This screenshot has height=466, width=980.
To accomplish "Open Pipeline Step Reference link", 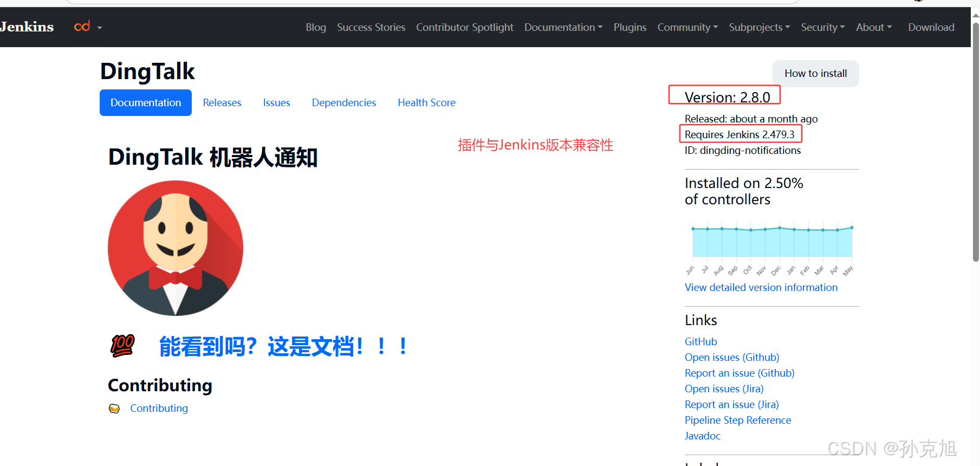I will [738, 420].
